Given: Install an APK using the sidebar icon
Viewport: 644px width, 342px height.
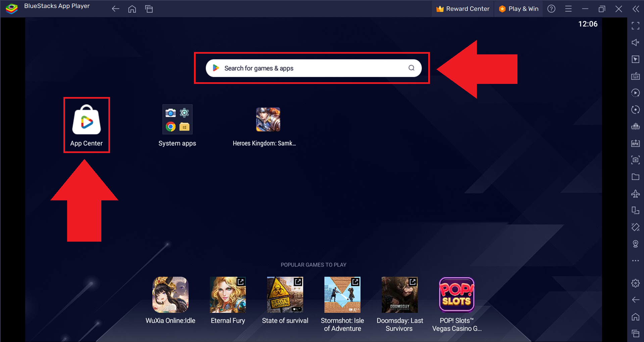Looking at the screenshot, I should (635, 143).
